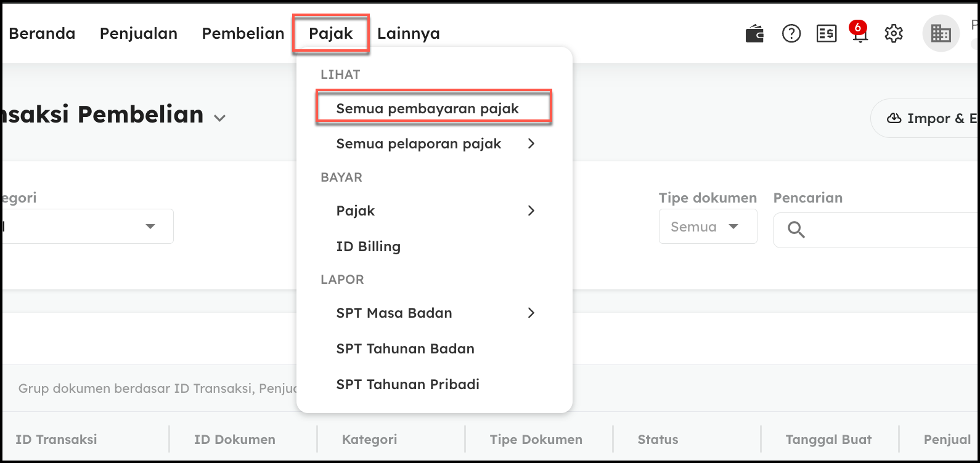Click the help question mark icon
Viewport: 980px width, 463px height.
(791, 33)
